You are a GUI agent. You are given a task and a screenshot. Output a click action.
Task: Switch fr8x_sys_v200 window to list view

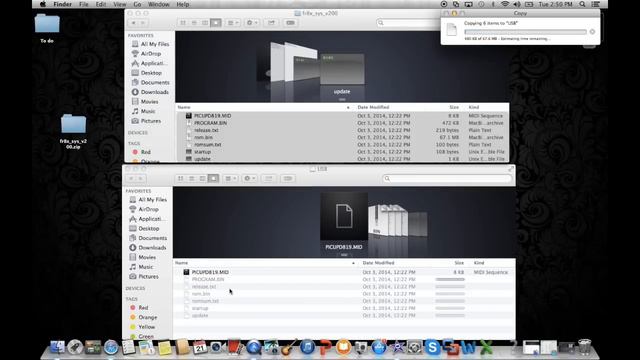coord(194,23)
